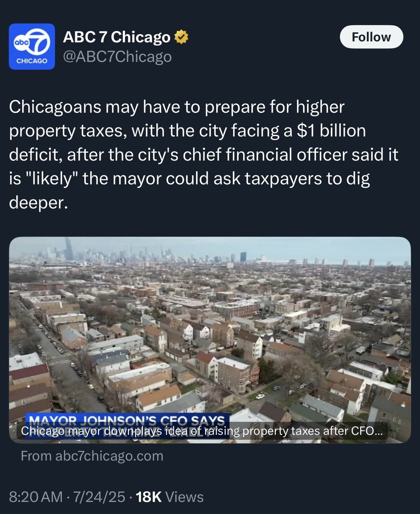
Task: Click the gold verified badge
Action: click(x=182, y=38)
